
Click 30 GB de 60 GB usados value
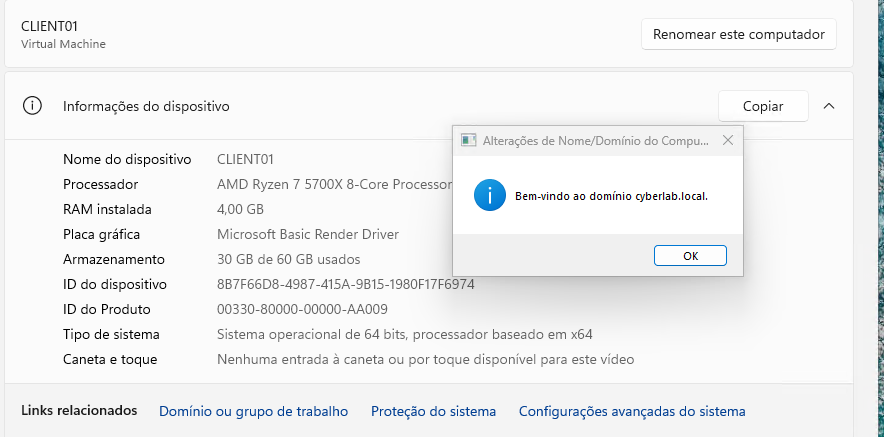coord(289,259)
